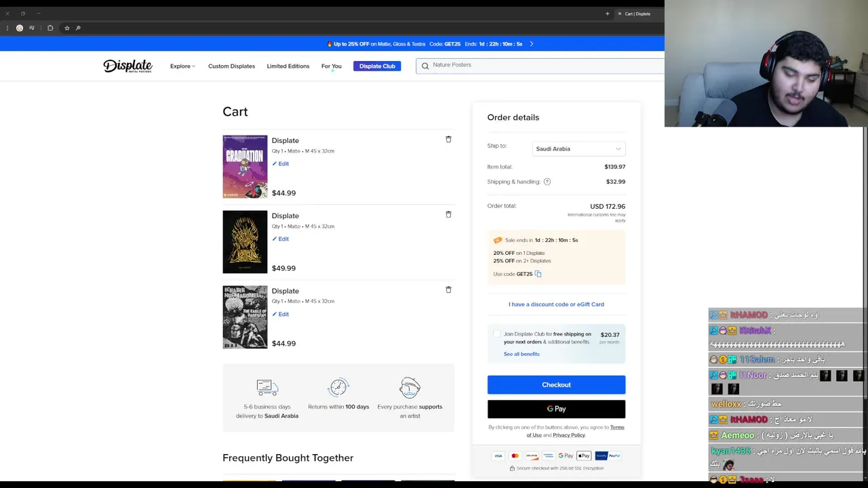The width and height of the screenshot is (868, 488).
Task: Edit the Khabib Displate item
Action: coord(281,314)
